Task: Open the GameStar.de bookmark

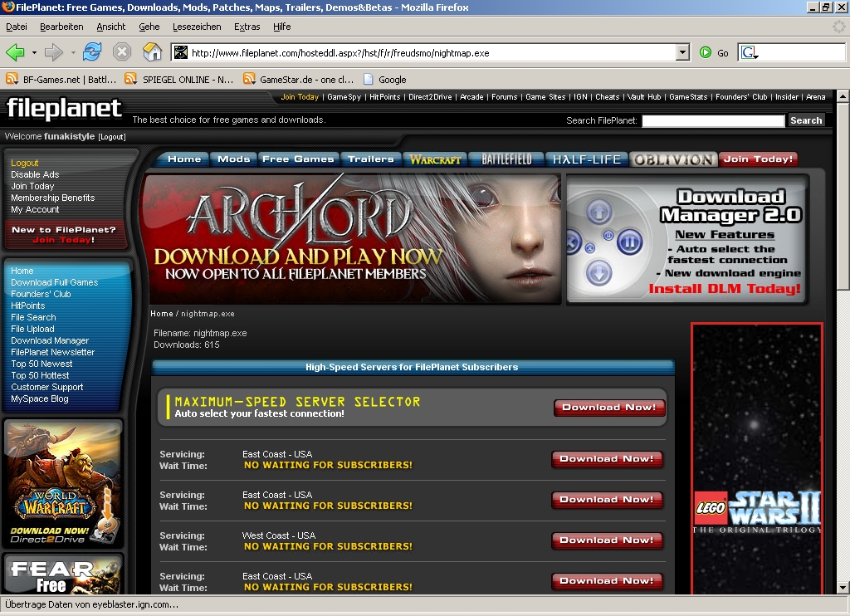Action: pos(299,80)
